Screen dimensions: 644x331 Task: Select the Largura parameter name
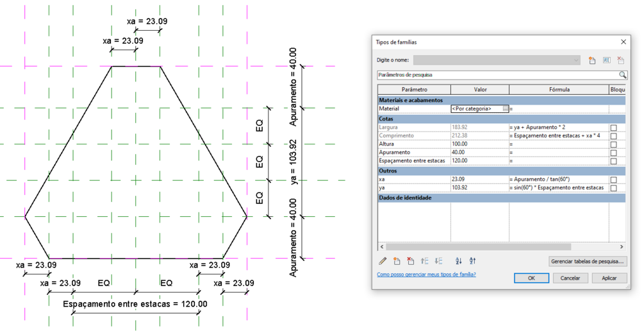click(414, 127)
